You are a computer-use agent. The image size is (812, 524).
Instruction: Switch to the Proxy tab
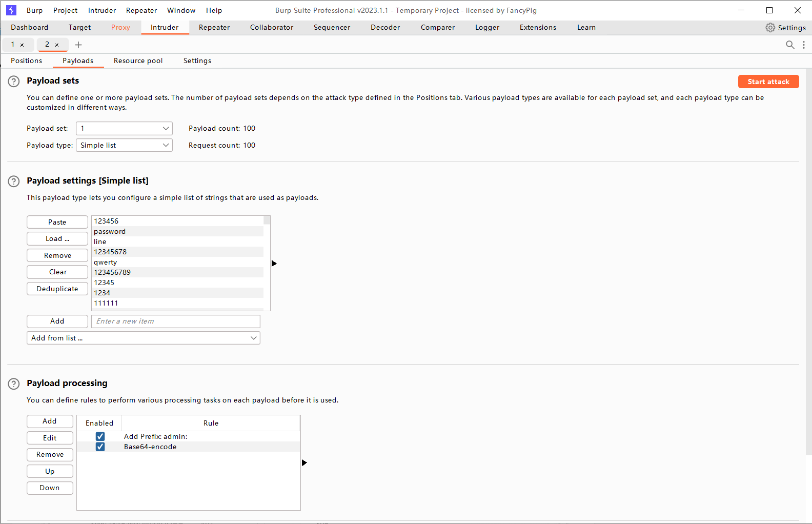pos(120,28)
